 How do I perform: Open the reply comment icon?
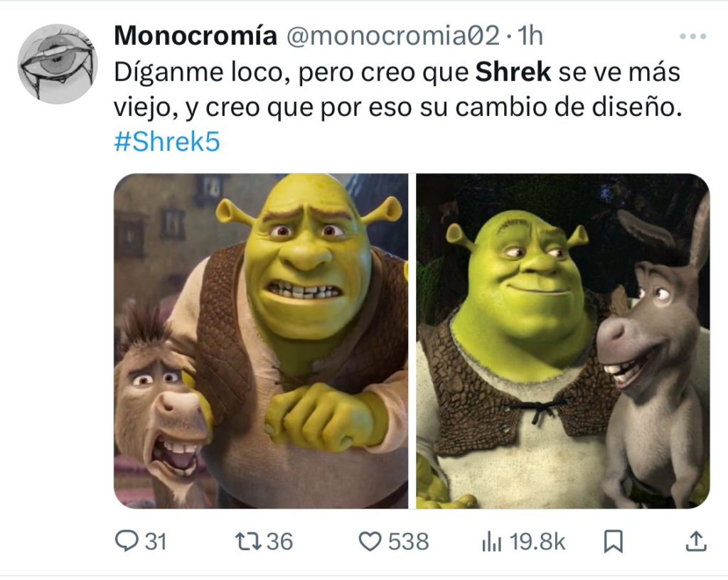click(127, 541)
